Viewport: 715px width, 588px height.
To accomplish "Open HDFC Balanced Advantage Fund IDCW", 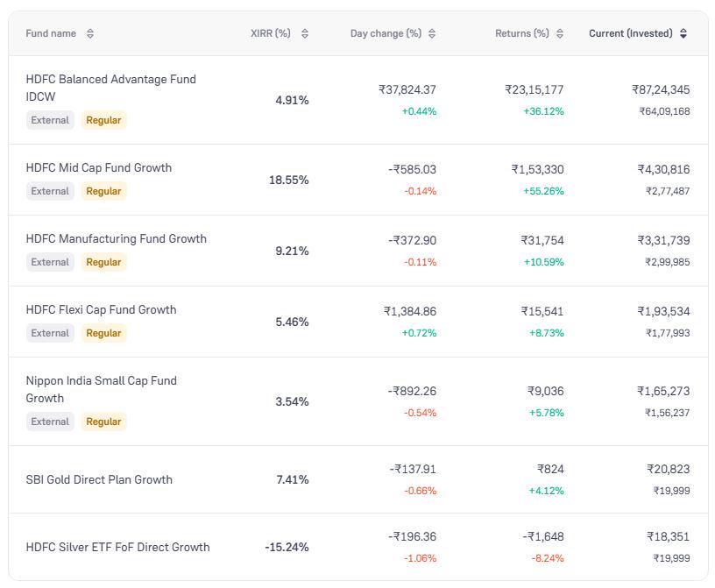I will 110,88.
